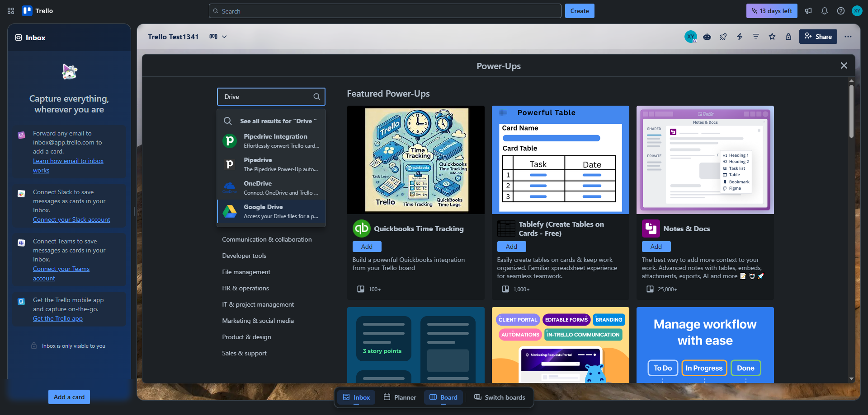Open Learn how email to inbox works link
The image size is (868, 415).
68,166
